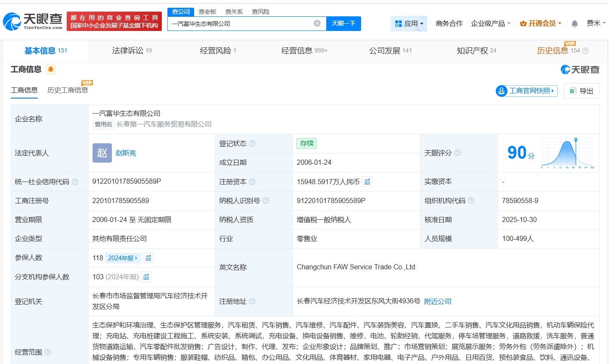The image size is (609, 364).
Task: Clear the search box with the X icon
Action: click(x=317, y=23)
